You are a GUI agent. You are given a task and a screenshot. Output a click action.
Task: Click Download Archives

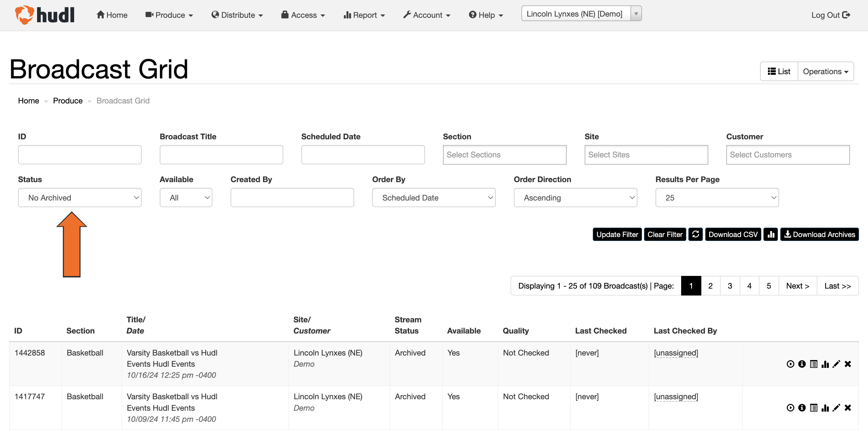(x=819, y=234)
